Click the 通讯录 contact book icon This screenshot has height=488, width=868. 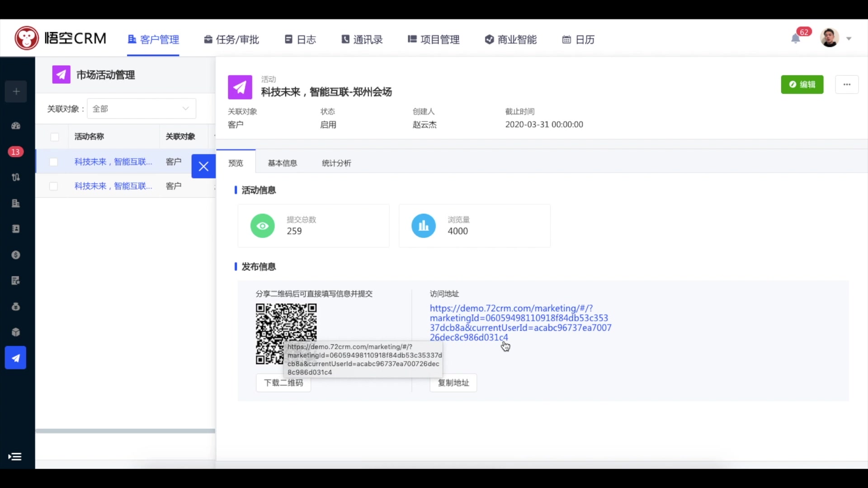pos(344,39)
